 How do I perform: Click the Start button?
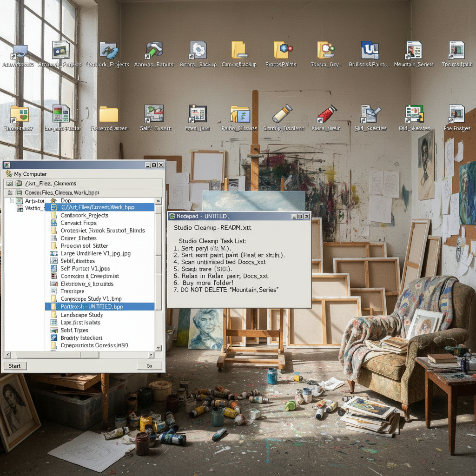[x=14, y=366]
